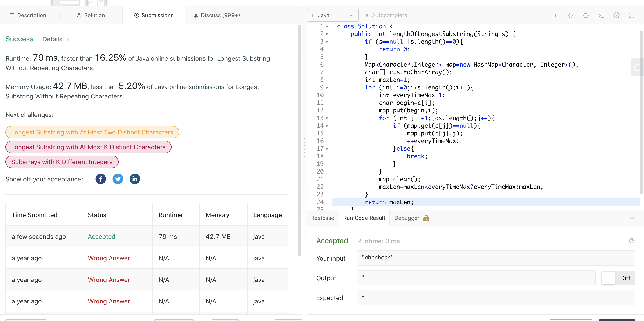Collapse code fold at line 9
644x321 pixels.
click(x=327, y=88)
